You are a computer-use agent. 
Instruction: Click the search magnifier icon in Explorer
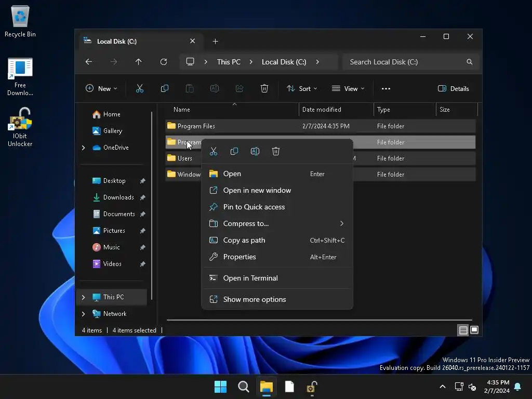pyautogui.click(x=470, y=62)
